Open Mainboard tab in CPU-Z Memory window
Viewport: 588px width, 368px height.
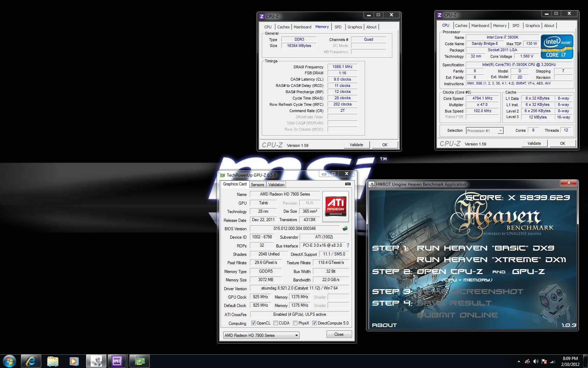point(302,27)
